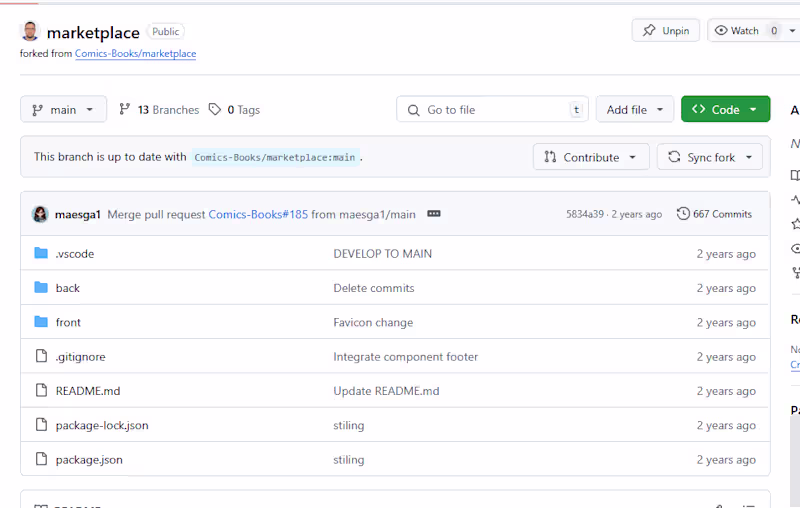Click the repository owner avatar beside marketplace
Image resolution: width=800 pixels, height=508 pixels.
tap(30, 31)
